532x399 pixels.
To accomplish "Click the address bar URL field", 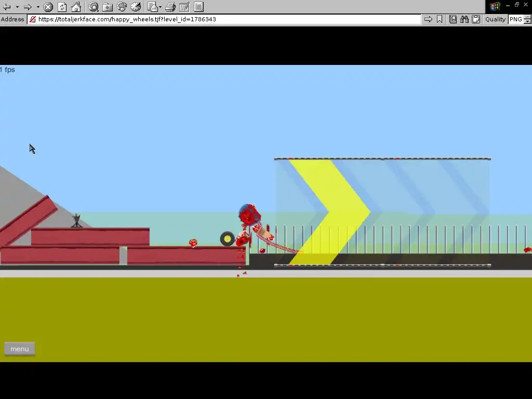I will coord(224,19).
